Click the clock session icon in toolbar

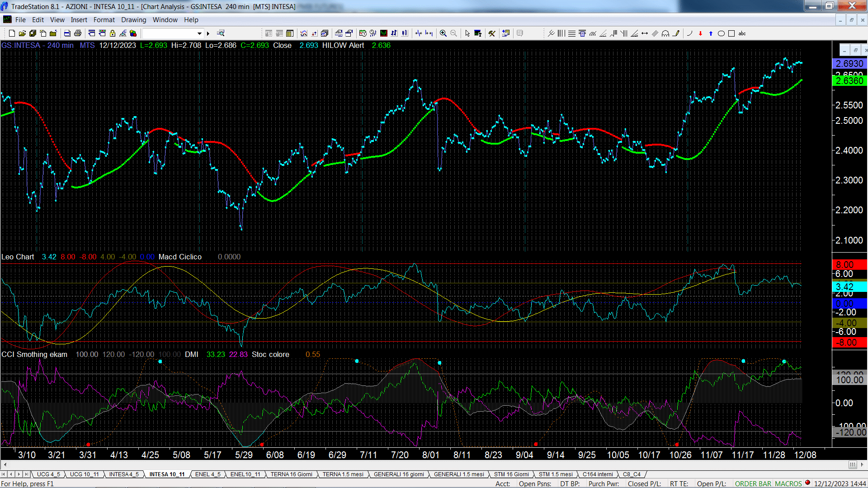[363, 33]
